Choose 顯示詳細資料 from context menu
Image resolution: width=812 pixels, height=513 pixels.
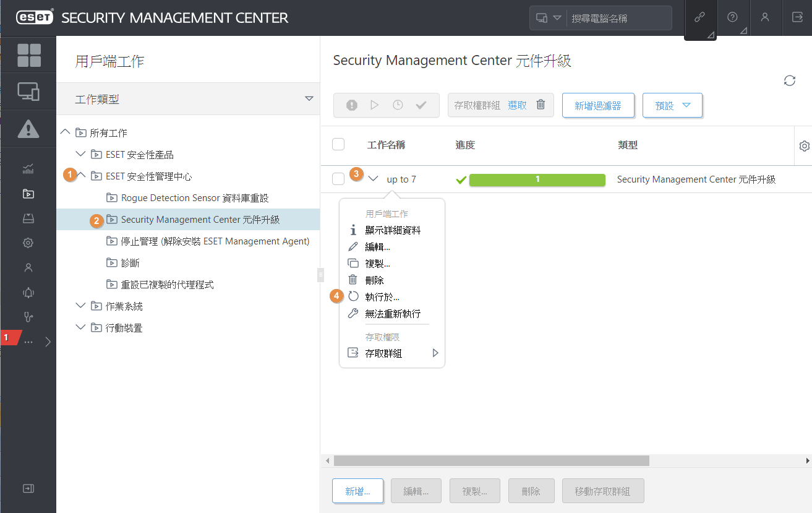click(393, 230)
